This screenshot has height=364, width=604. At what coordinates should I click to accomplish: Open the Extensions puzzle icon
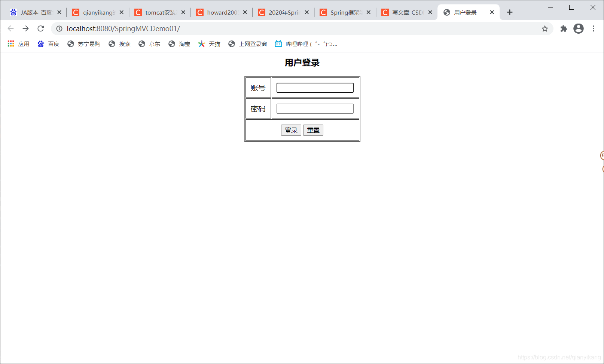click(x=564, y=29)
